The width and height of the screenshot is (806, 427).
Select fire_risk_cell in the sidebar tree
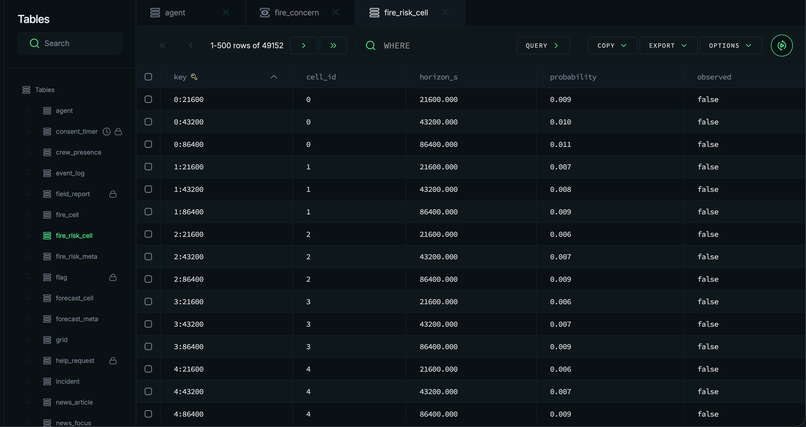tap(74, 236)
